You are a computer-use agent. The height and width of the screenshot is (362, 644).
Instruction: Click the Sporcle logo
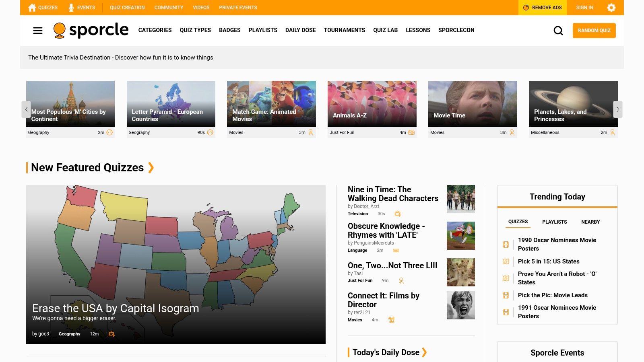[x=91, y=31]
